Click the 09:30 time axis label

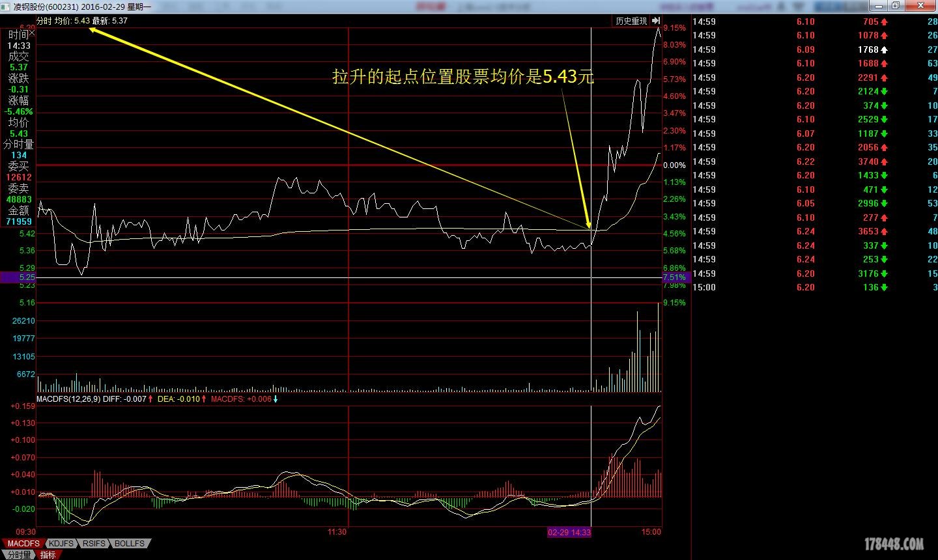tap(25, 532)
